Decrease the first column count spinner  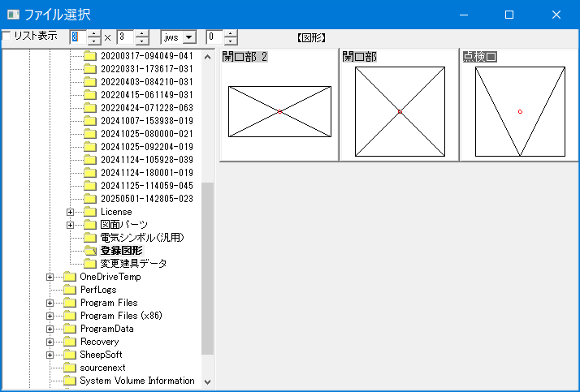click(x=94, y=41)
